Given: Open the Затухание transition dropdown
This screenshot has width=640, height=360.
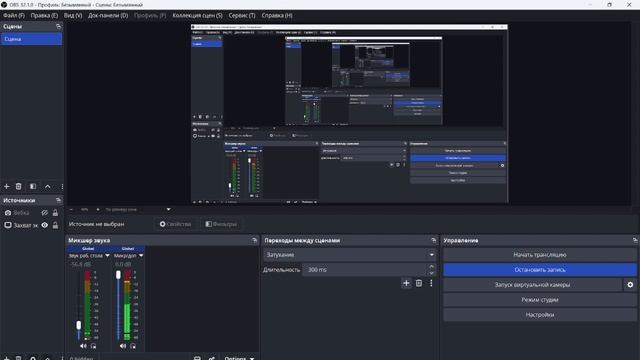Looking at the screenshot, I should tap(349, 255).
